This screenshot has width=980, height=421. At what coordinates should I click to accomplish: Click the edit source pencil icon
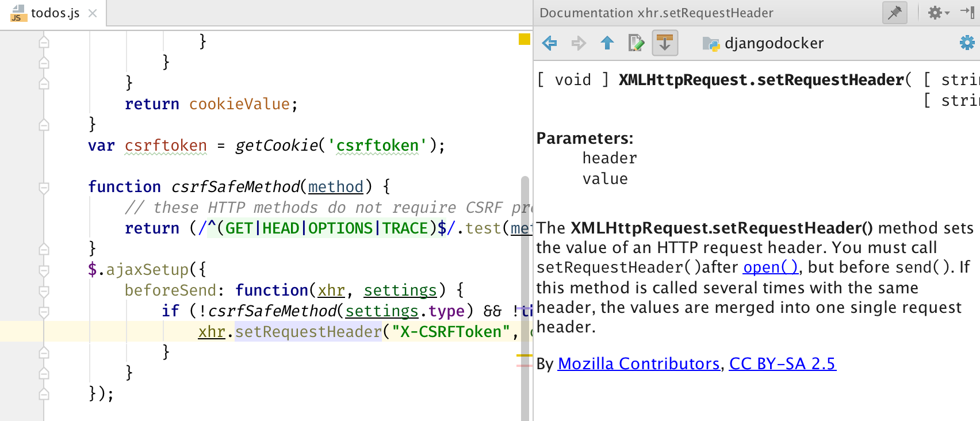[x=636, y=43]
